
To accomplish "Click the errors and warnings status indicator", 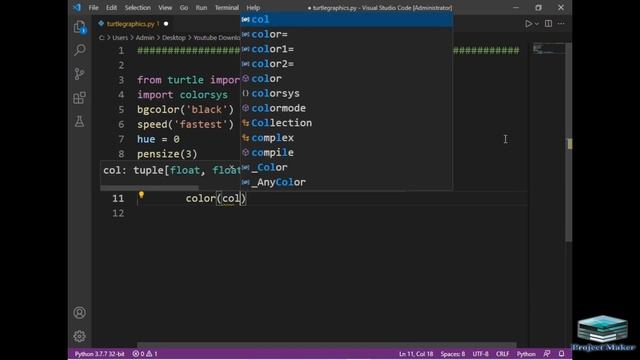I will (145, 354).
